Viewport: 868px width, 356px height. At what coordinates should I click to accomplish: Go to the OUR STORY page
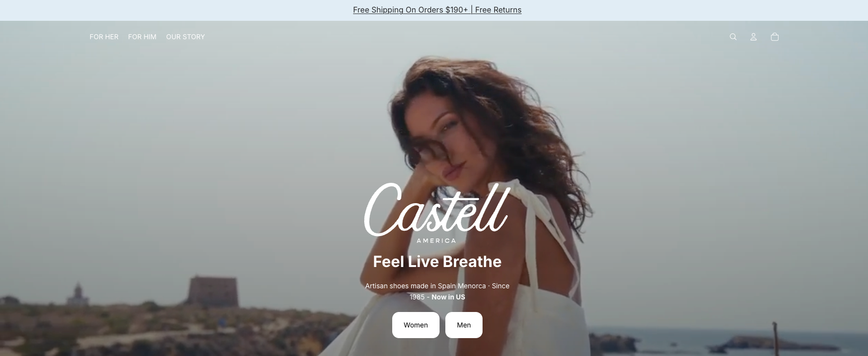coord(185,37)
